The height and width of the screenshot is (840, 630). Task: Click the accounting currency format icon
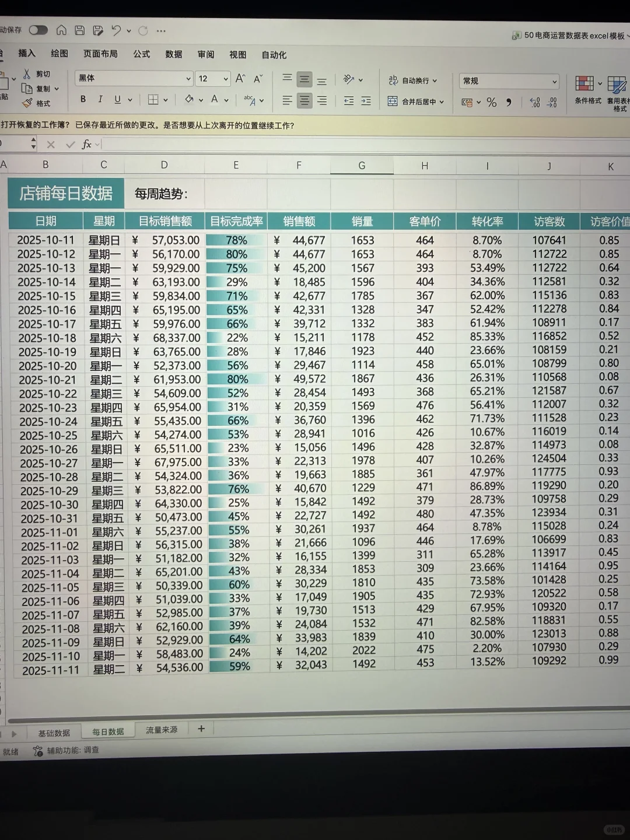click(x=467, y=103)
